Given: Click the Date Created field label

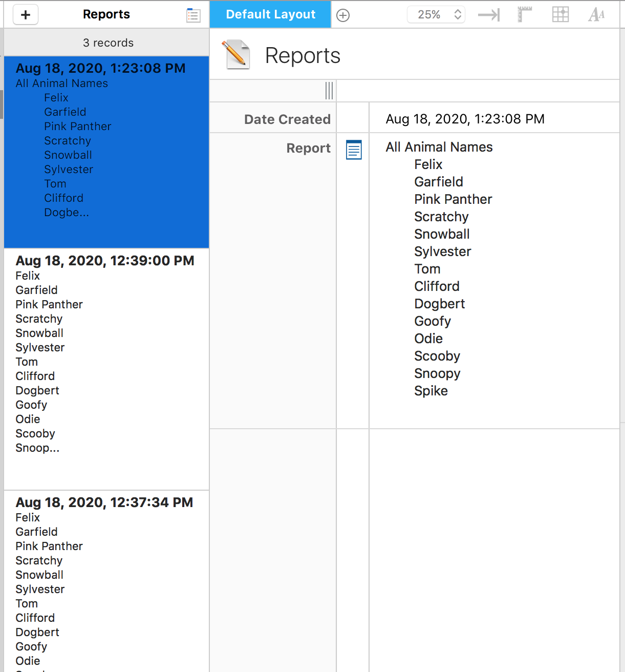Looking at the screenshot, I should click(287, 119).
